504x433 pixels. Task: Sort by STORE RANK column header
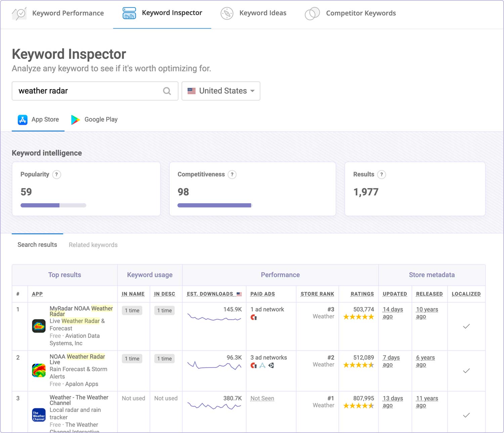pos(317,294)
